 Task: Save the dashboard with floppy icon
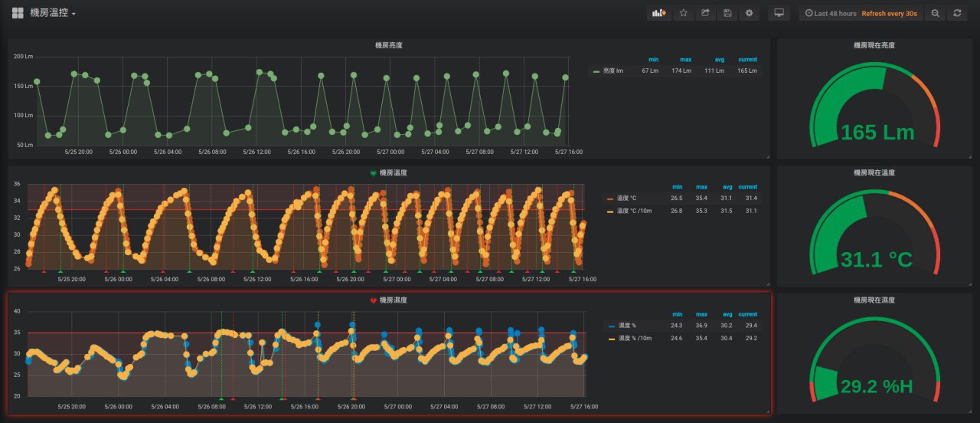click(x=727, y=13)
